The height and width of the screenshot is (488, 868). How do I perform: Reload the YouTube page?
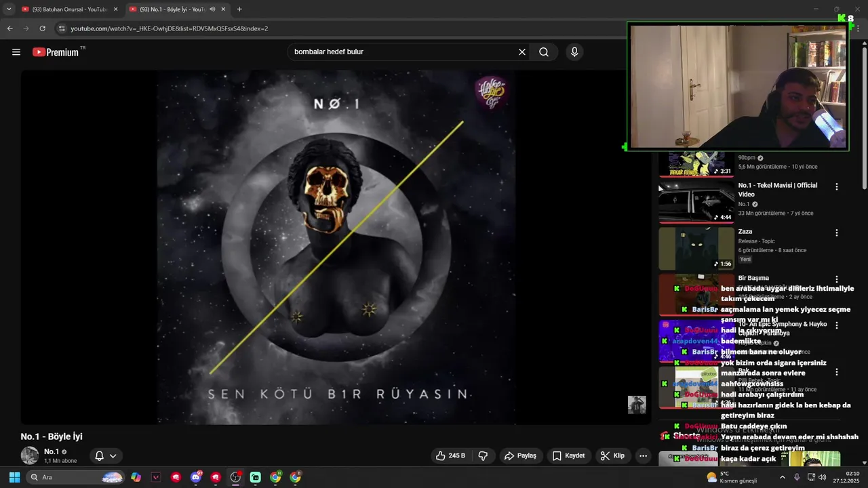click(42, 28)
